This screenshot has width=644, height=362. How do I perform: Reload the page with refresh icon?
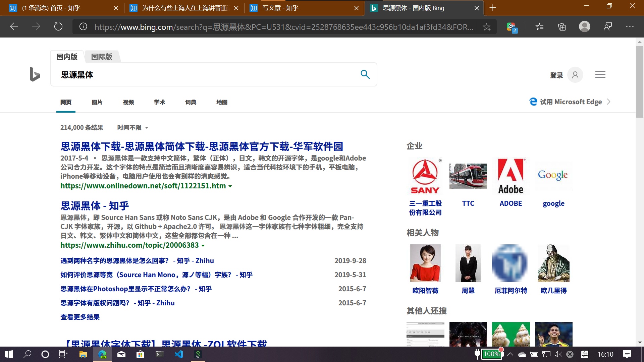pos(58,26)
